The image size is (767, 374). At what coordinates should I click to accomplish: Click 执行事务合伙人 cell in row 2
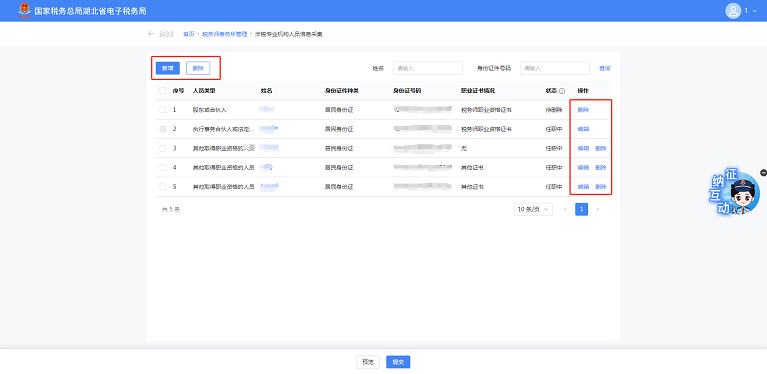pos(224,129)
